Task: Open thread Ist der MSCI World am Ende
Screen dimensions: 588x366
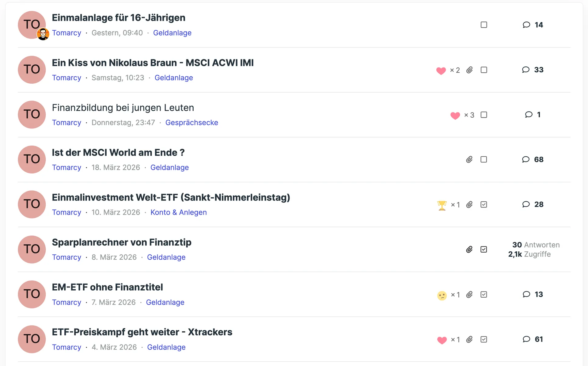Action: tap(118, 153)
